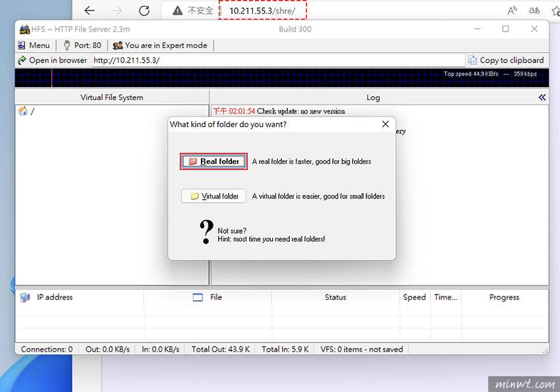This screenshot has width=560, height=392.
Task: Click the File column header icon
Action: pyautogui.click(x=198, y=297)
